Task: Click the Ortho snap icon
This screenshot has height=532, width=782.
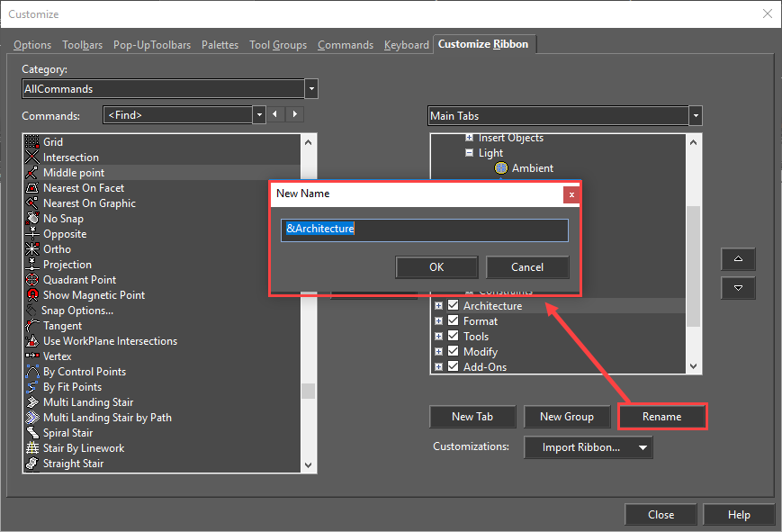Action: pos(31,249)
